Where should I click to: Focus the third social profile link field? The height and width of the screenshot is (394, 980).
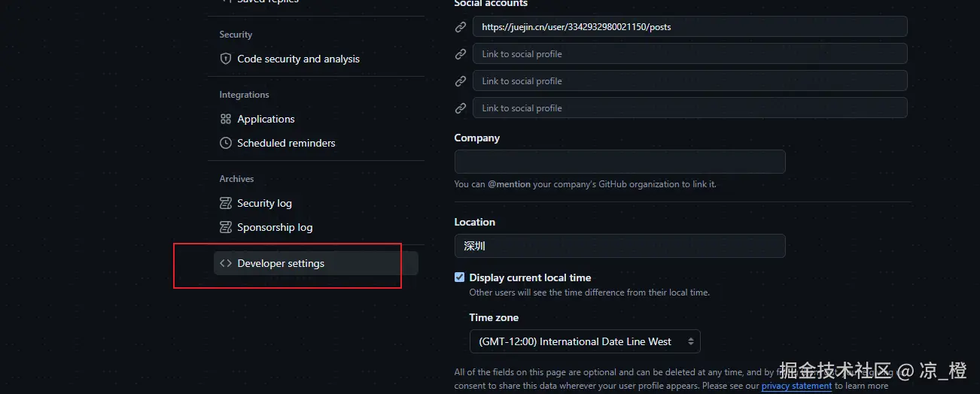[x=689, y=81]
